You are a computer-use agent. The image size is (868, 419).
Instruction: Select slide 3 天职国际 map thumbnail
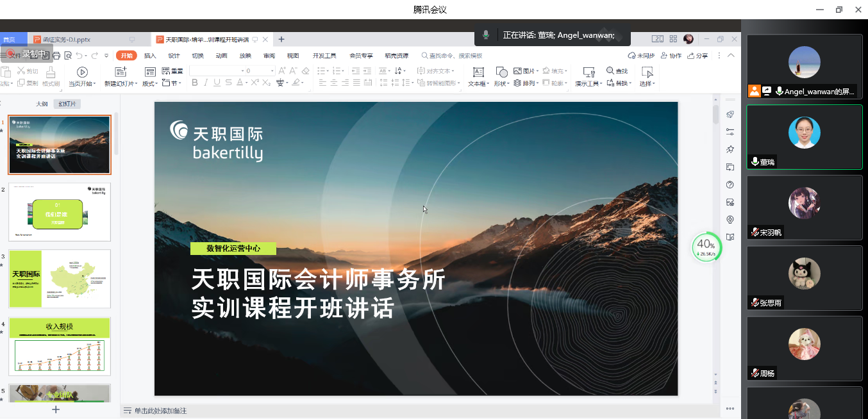click(x=60, y=279)
